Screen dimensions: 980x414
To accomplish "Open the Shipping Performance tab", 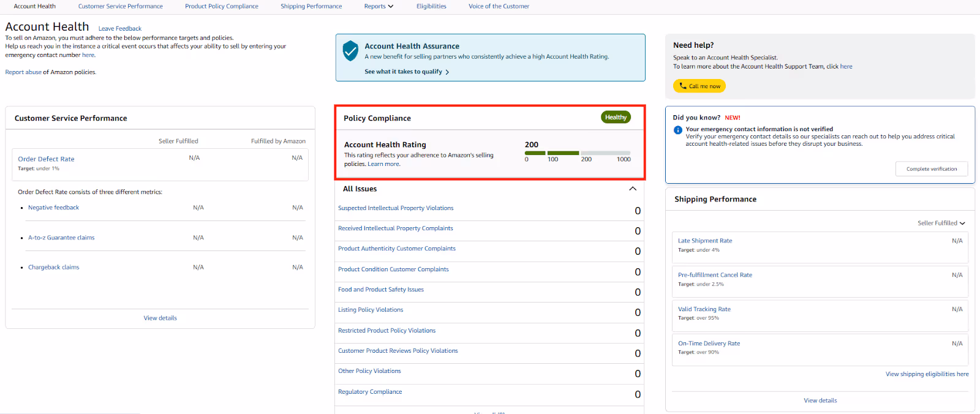I will 311,6.
